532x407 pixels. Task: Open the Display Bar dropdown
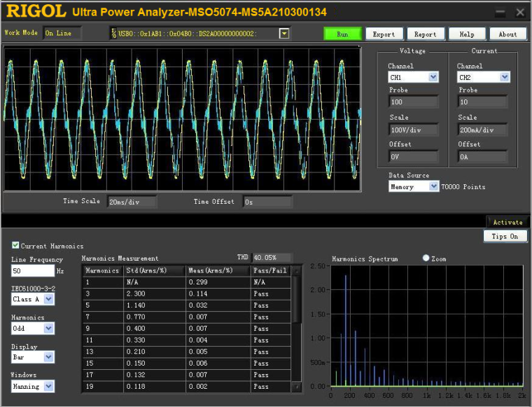click(48, 357)
